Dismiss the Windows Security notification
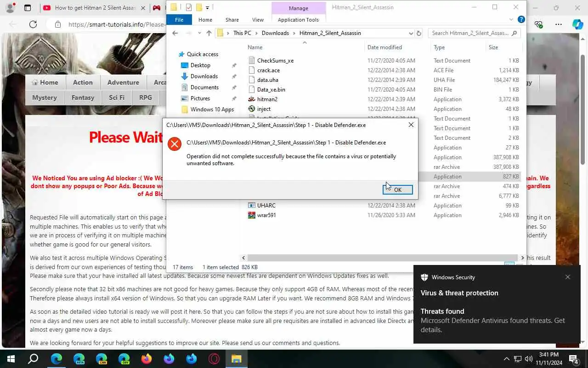 [568, 277]
